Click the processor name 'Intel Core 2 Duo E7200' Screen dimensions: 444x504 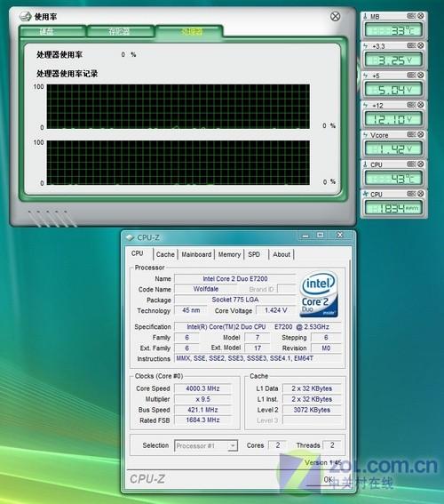tap(235, 279)
